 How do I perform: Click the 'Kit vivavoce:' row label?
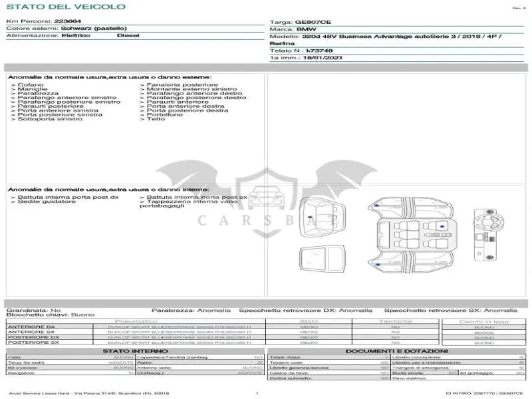pos(23,368)
